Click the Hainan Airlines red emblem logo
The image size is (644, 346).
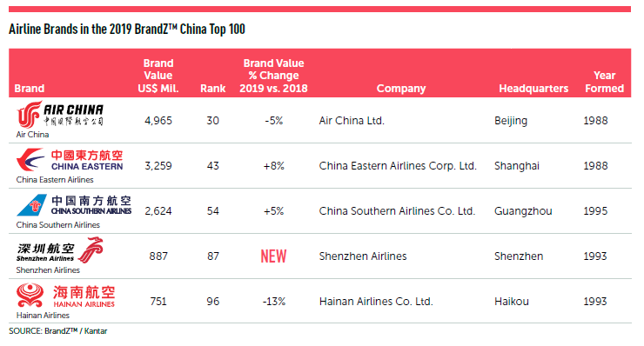pyautogui.click(x=30, y=295)
